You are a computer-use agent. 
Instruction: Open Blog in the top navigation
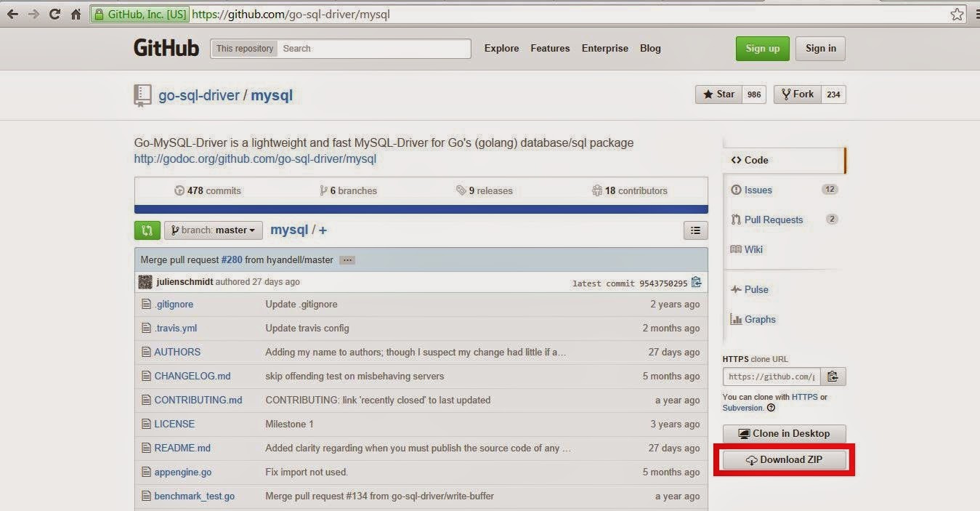point(650,49)
